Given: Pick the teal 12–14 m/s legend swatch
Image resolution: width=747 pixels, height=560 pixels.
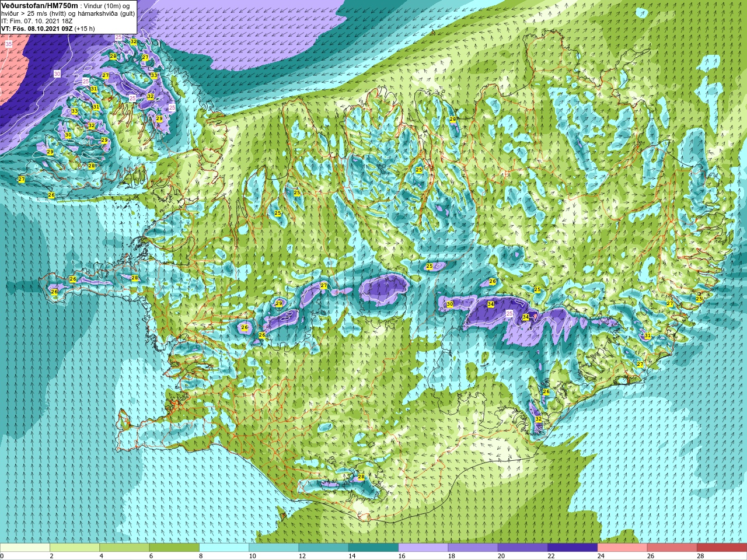Looking at the screenshot, I should (323, 548).
